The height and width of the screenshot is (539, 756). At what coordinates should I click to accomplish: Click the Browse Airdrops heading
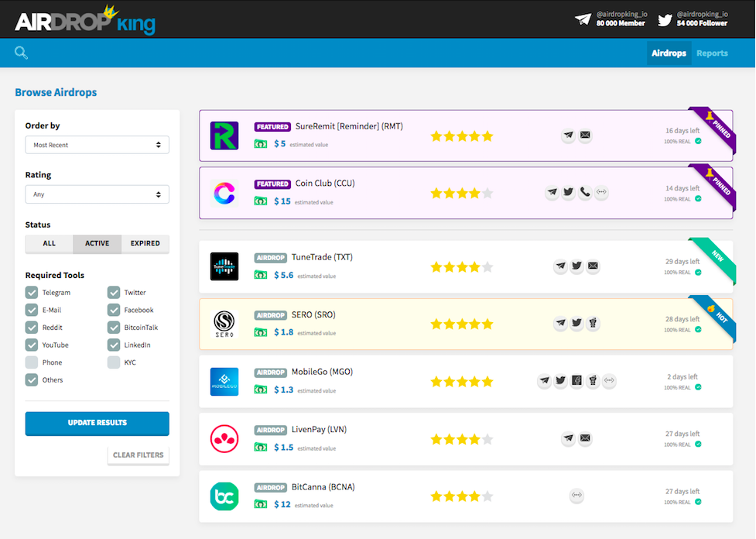(56, 92)
